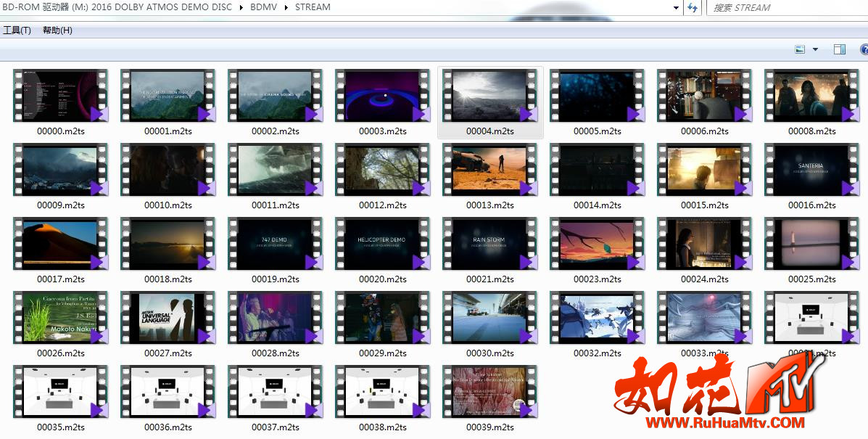The image size is (868, 439).
Task: Expand the address bar history dropdown
Action: [x=676, y=8]
